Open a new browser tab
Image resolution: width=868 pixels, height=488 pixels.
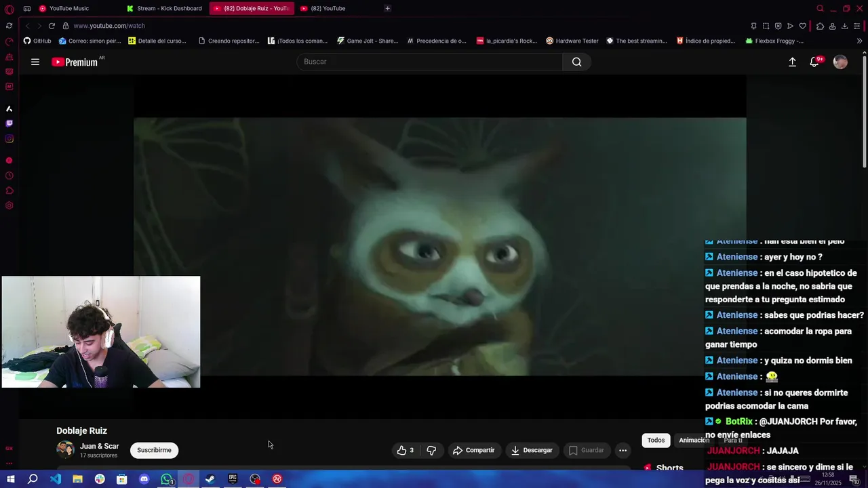click(x=387, y=8)
